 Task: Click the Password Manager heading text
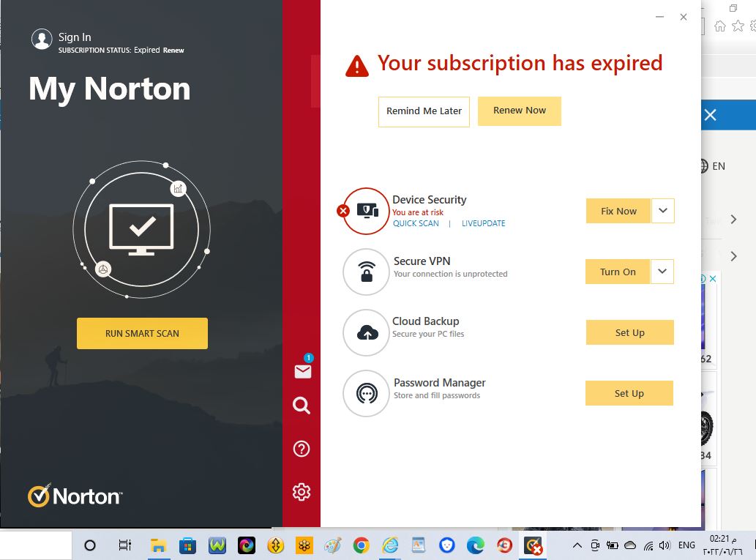click(440, 383)
